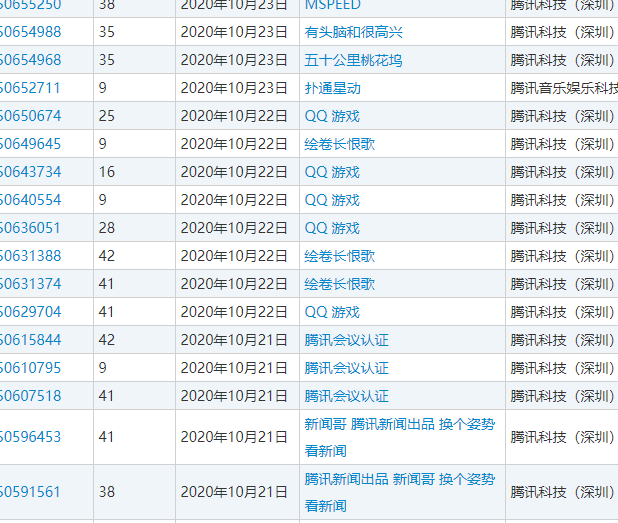The width and height of the screenshot is (618, 523).
Task: Open the 有头脑和很高兴 trademark link
Action: (x=353, y=32)
